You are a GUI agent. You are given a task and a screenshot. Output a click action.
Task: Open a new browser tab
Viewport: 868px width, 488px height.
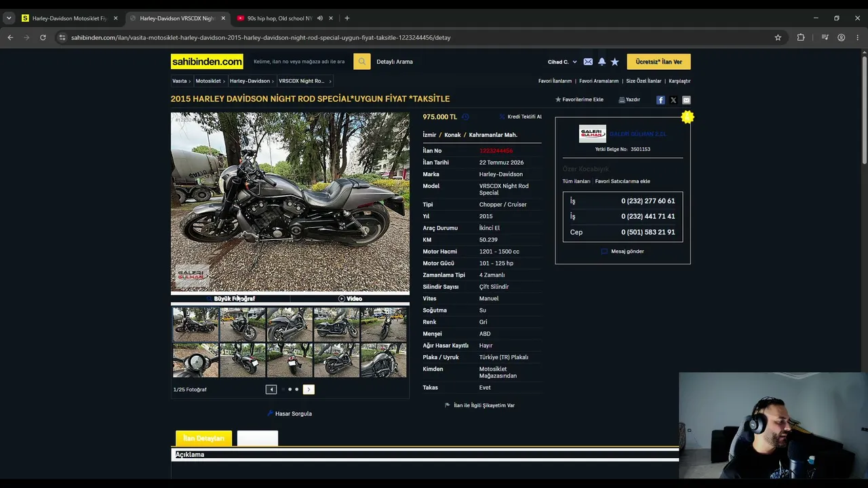pos(347,18)
